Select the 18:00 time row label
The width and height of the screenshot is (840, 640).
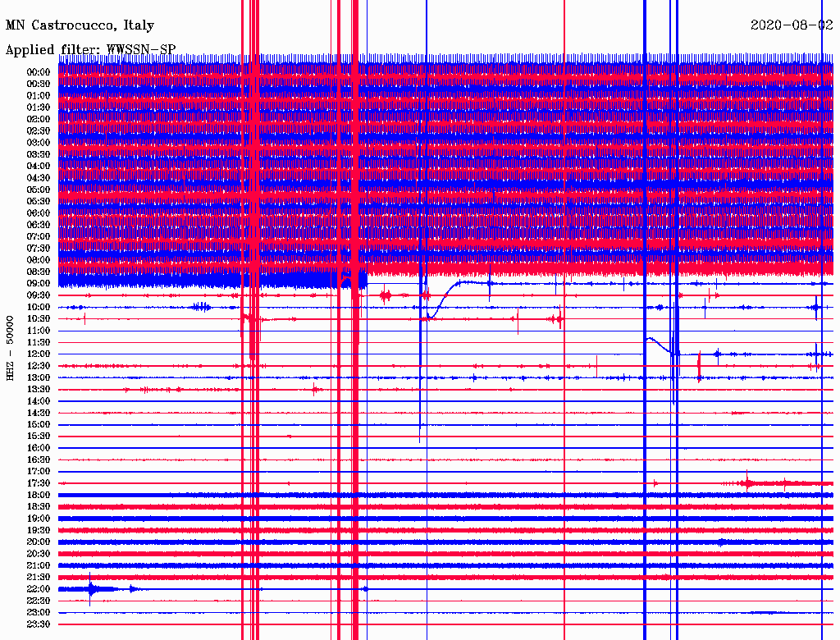[x=39, y=495]
